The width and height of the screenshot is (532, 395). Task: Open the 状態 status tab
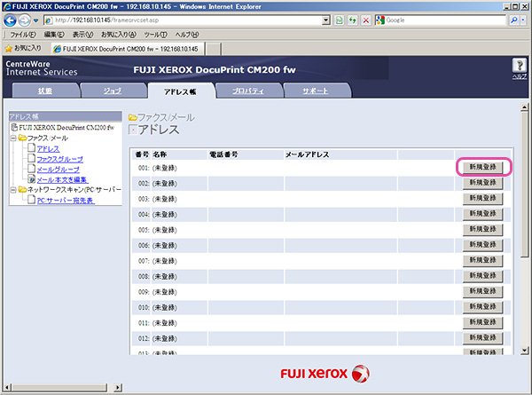pos(45,91)
